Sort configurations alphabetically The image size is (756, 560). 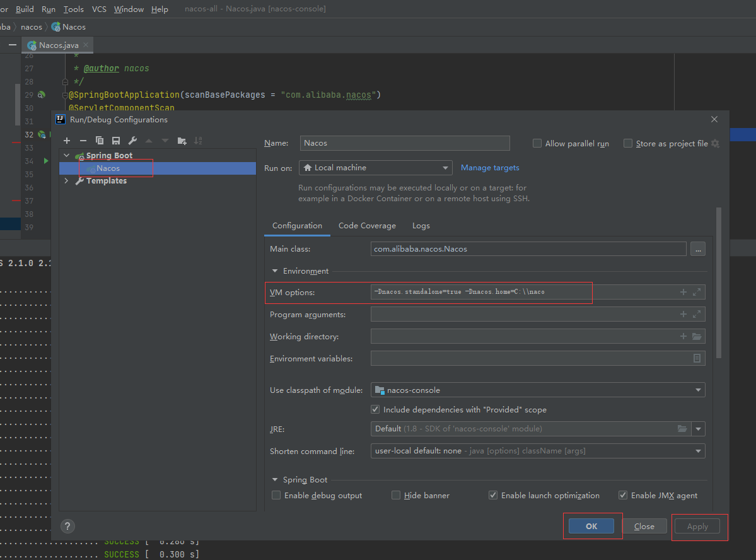[198, 141]
